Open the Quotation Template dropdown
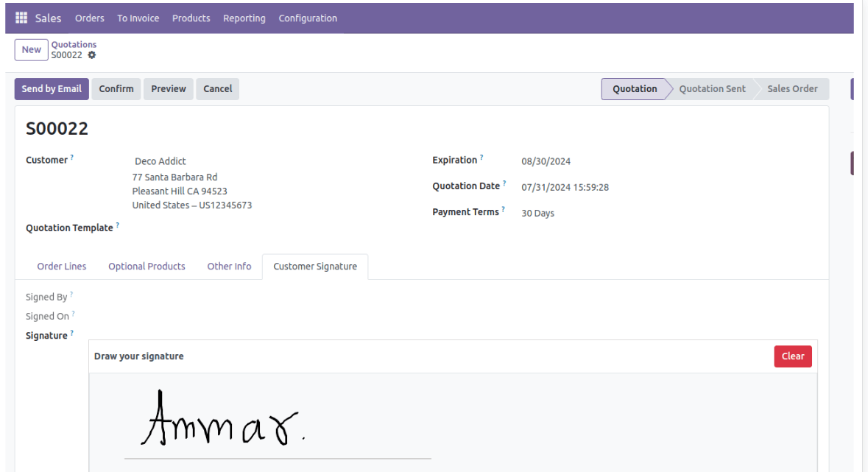The height and width of the screenshot is (472, 868). [184, 228]
